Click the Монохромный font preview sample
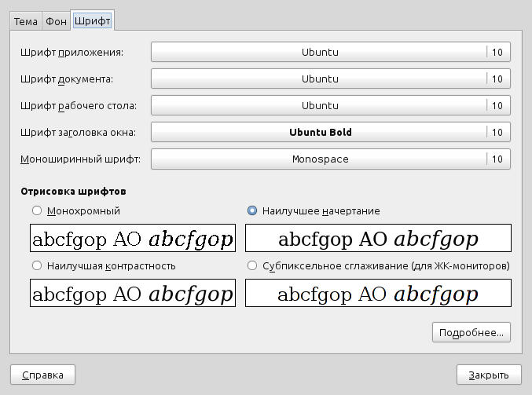This screenshot has height=395, width=532. 133,238
